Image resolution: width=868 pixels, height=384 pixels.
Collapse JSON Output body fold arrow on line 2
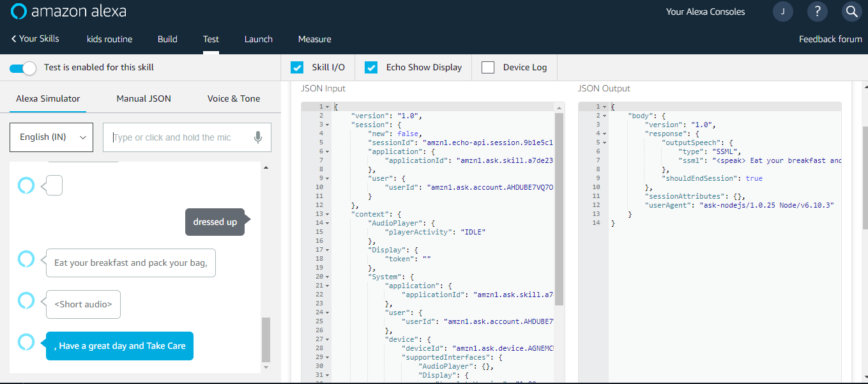604,116
